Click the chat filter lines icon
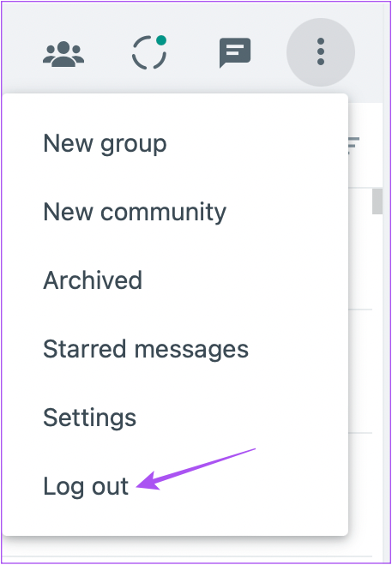Screen dimensions: 392x565 (353, 145)
